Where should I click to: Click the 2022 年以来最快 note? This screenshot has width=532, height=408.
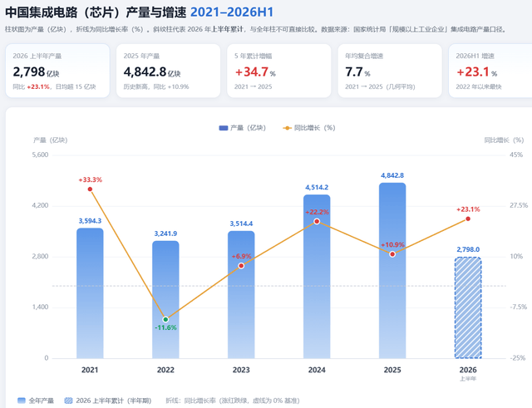(479, 86)
